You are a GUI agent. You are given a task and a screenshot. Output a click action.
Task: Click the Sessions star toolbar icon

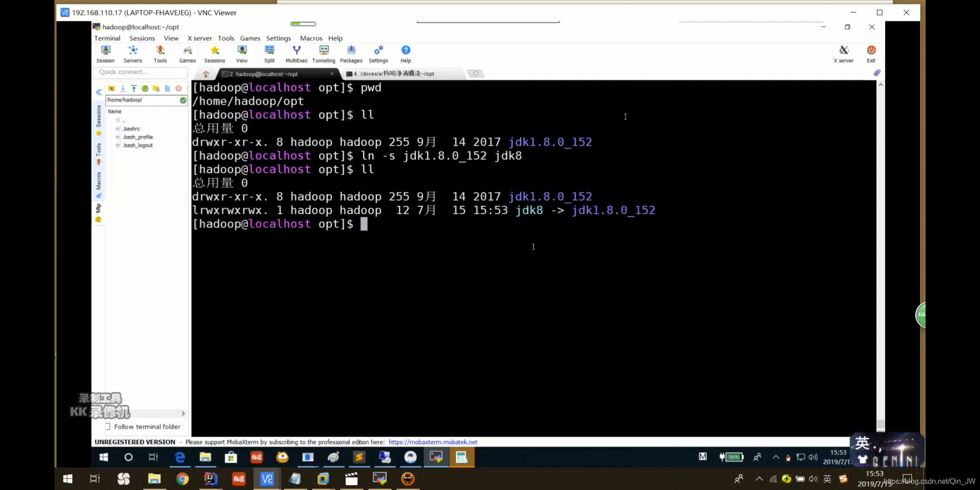tap(215, 54)
